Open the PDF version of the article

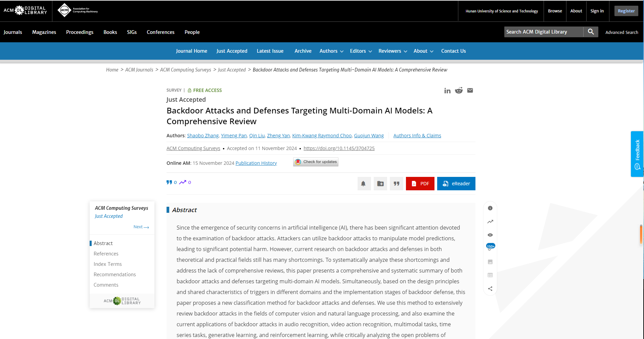point(420,184)
